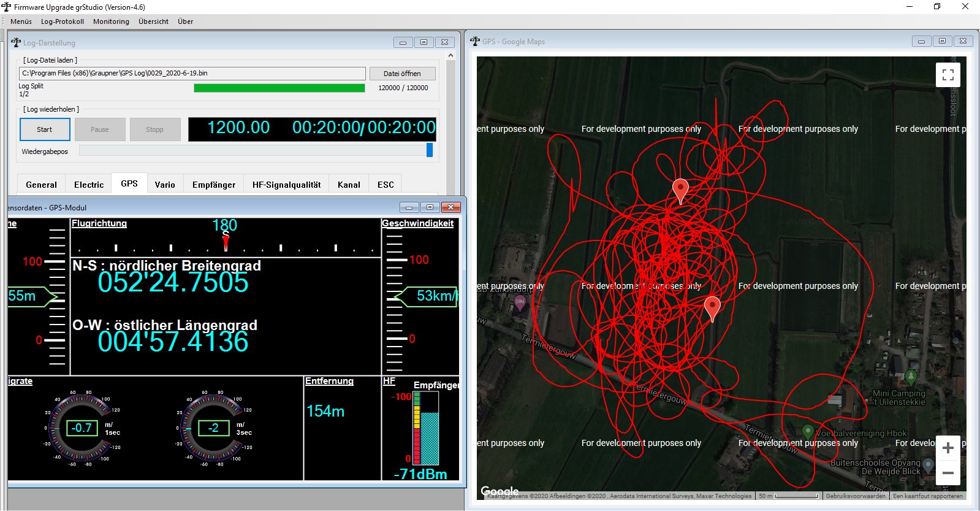Click the Datei öffnen button

[x=402, y=74]
